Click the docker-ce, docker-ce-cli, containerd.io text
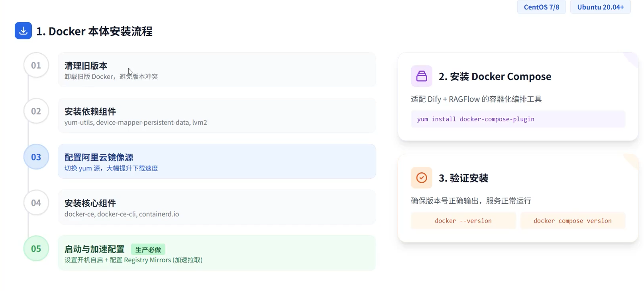Image resolution: width=644 pixels, height=291 pixels. pos(122,214)
